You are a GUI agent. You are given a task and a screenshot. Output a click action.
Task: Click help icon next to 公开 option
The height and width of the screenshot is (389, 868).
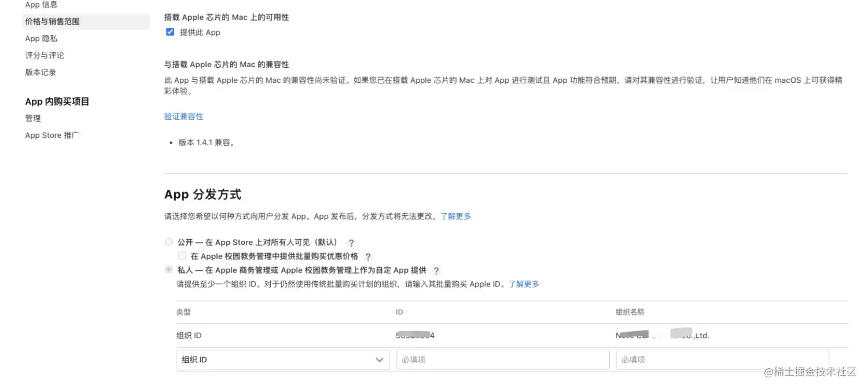pos(351,243)
